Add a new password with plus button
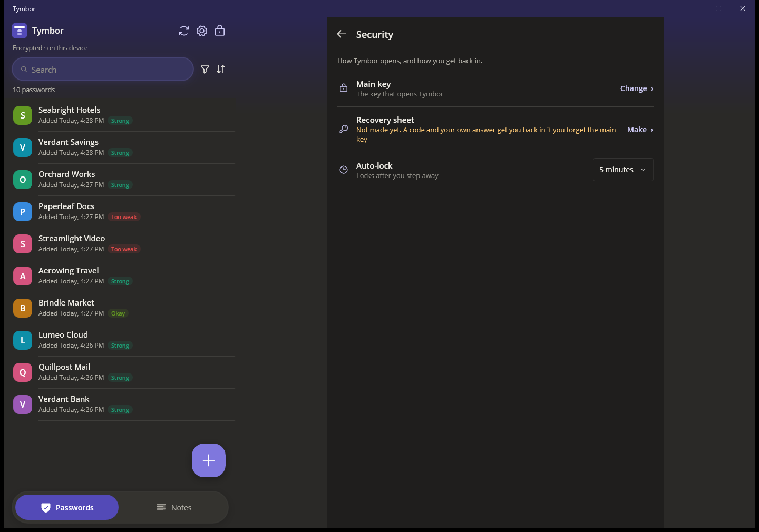The height and width of the screenshot is (532, 759). tap(209, 460)
